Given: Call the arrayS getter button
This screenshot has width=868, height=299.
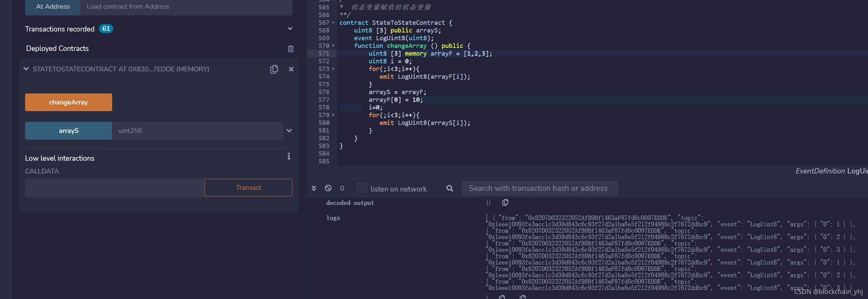Looking at the screenshot, I should coord(68,131).
